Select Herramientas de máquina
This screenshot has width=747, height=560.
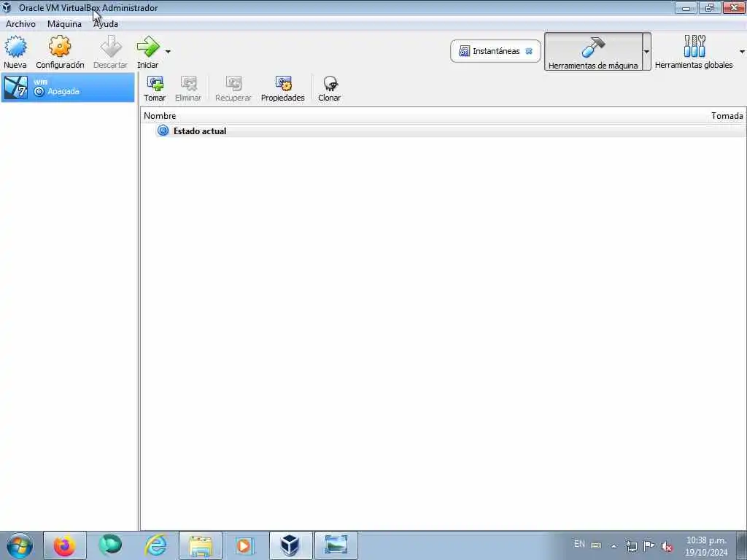593,52
